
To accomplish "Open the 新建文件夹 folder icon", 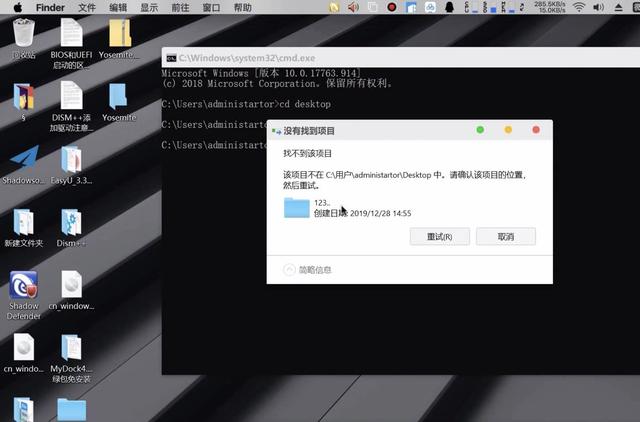I will pos(23,223).
